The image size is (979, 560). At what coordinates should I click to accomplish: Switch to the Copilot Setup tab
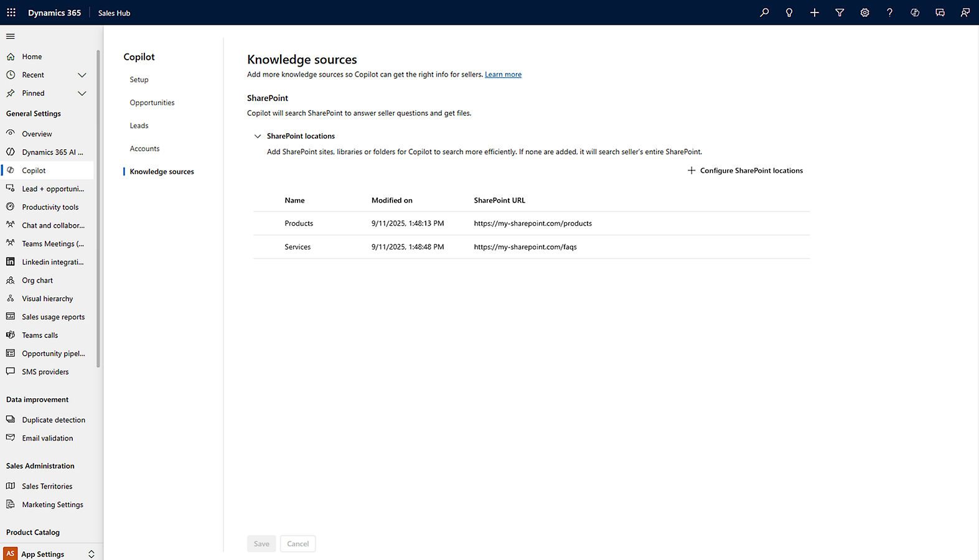139,80
